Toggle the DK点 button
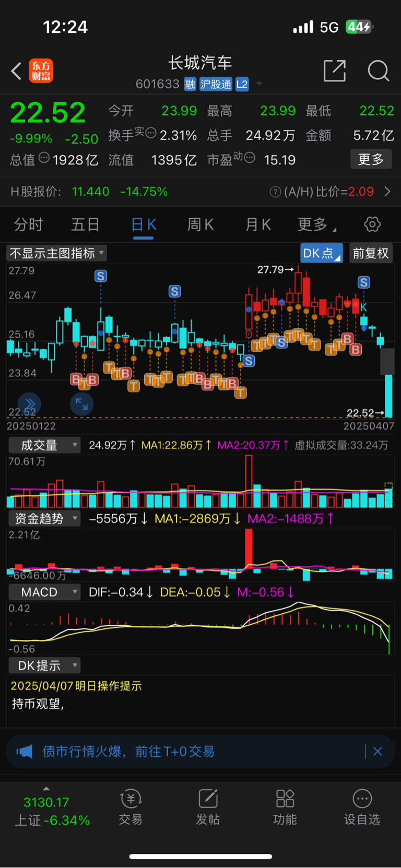This screenshot has width=401, height=868. 322,253
